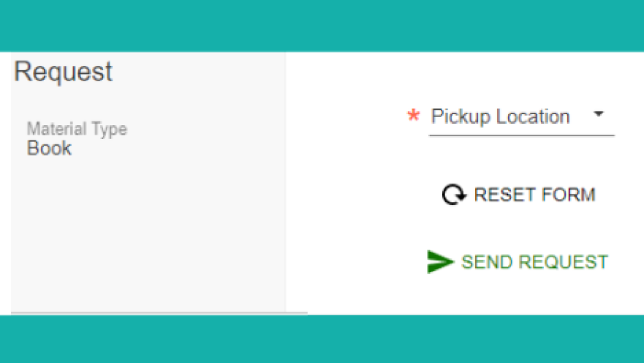Click the red required-field asterisk
The width and height of the screenshot is (644, 363).
pyautogui.click(x=414, y=116)
